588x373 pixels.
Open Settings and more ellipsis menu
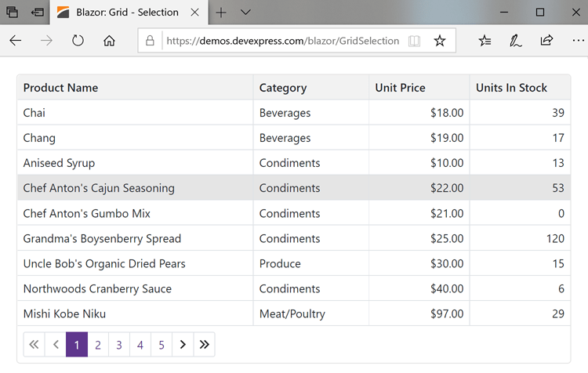[577, 41]
